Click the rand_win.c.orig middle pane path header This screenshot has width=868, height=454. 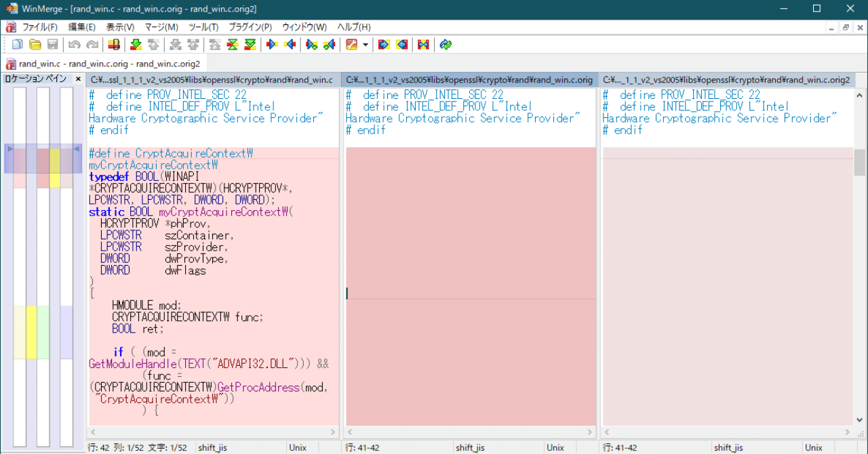point(470,80)
